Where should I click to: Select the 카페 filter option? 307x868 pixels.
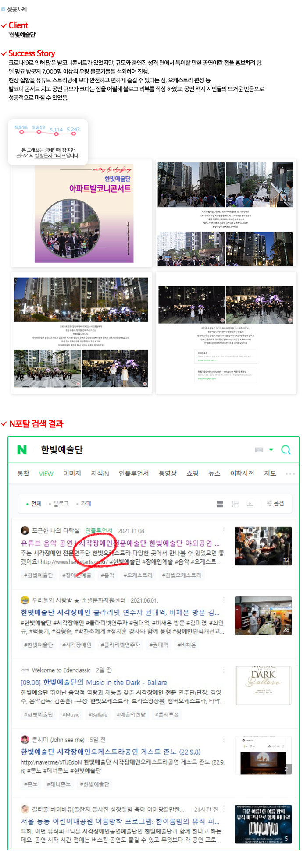84,504
